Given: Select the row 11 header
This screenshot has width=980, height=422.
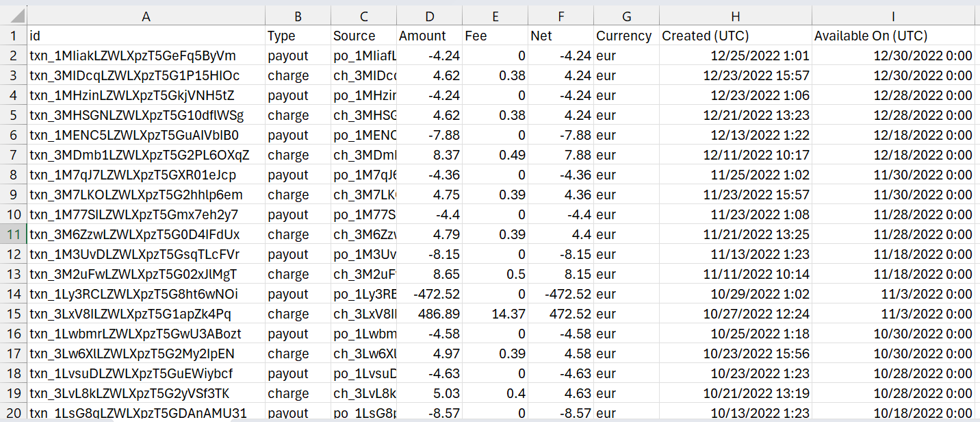Looking at the screenshot, I should pos(14,234).
